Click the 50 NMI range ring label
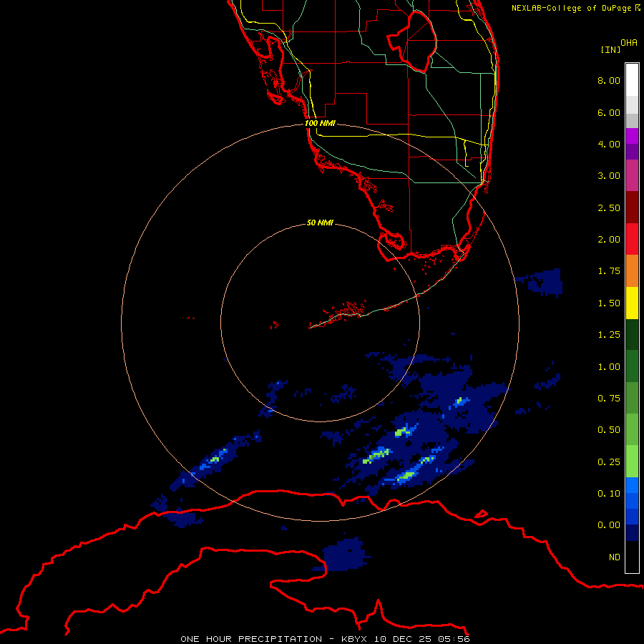 pos(320,223)
